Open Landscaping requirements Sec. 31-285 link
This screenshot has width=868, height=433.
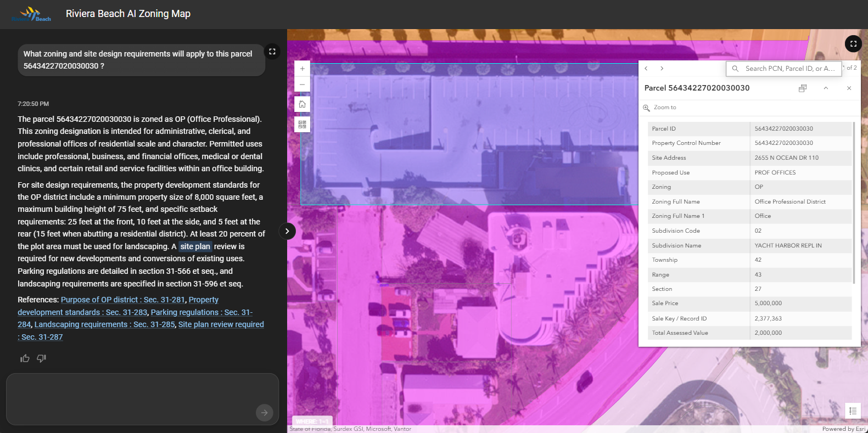click(104, 324)
